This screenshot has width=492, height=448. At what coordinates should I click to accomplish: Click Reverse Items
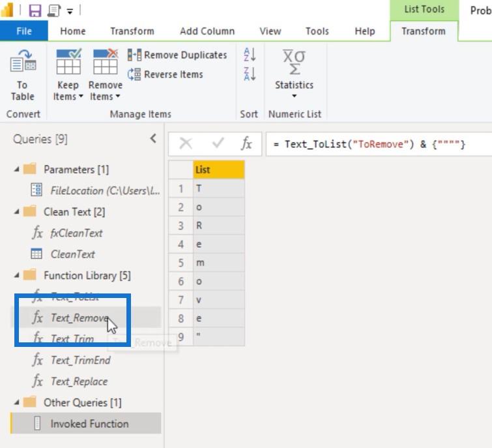(x=166, y=74)
